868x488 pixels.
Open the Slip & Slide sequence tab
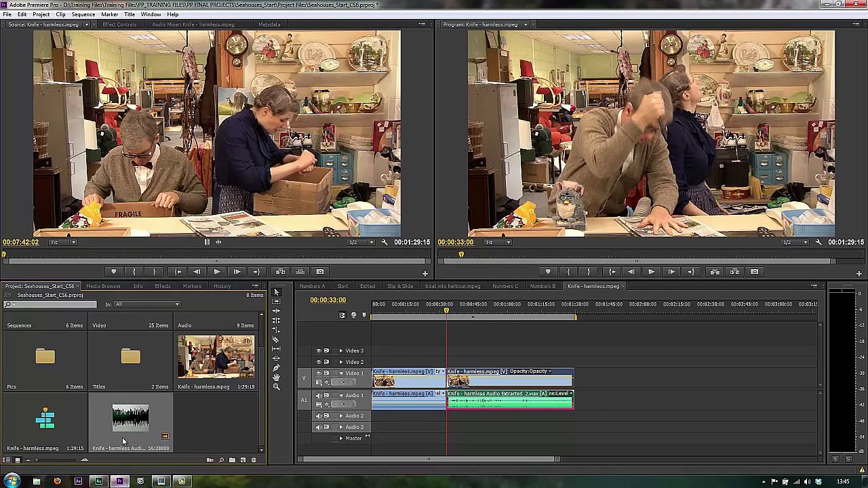[x=400, y=286]
